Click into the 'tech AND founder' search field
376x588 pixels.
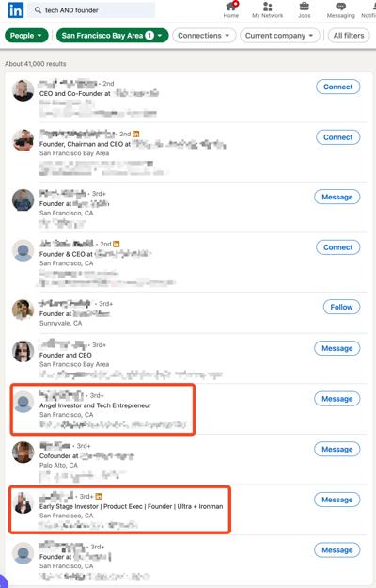92,10
